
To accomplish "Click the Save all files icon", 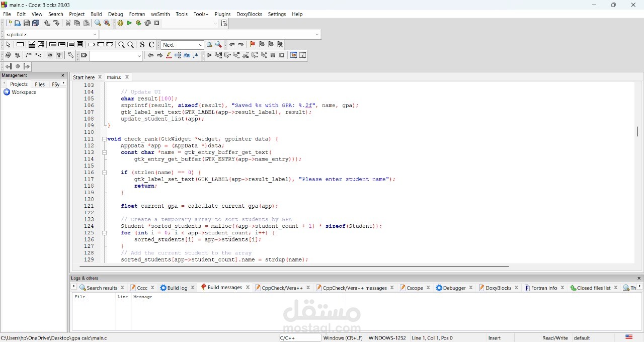I will [x=36, y=23].
